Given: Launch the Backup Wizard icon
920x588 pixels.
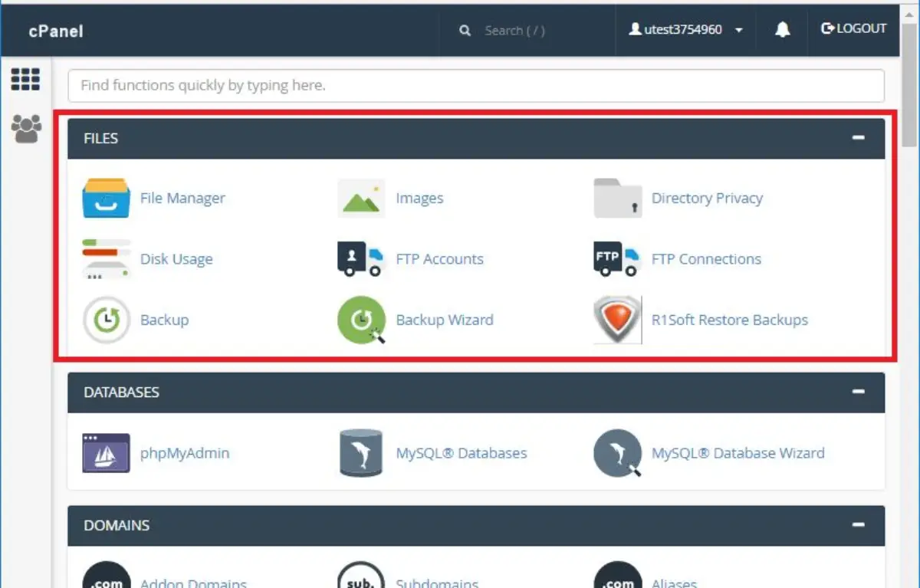Looking at the screenshot, I should [361, 320].
